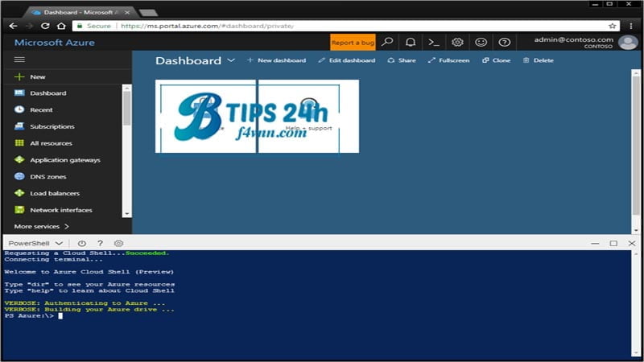Open the Microsoft Azure home link
The height and width of the screenshot is (362, 644).
click(55, 43)
